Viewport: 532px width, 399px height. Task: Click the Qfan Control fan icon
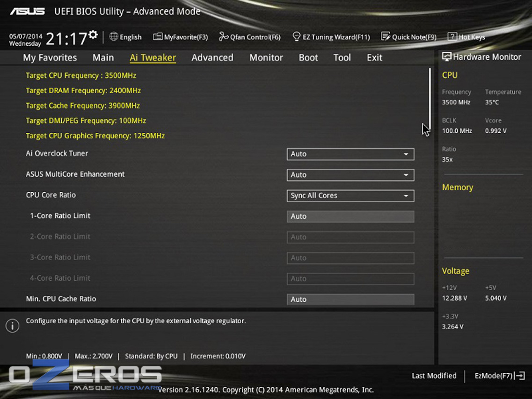223,36
